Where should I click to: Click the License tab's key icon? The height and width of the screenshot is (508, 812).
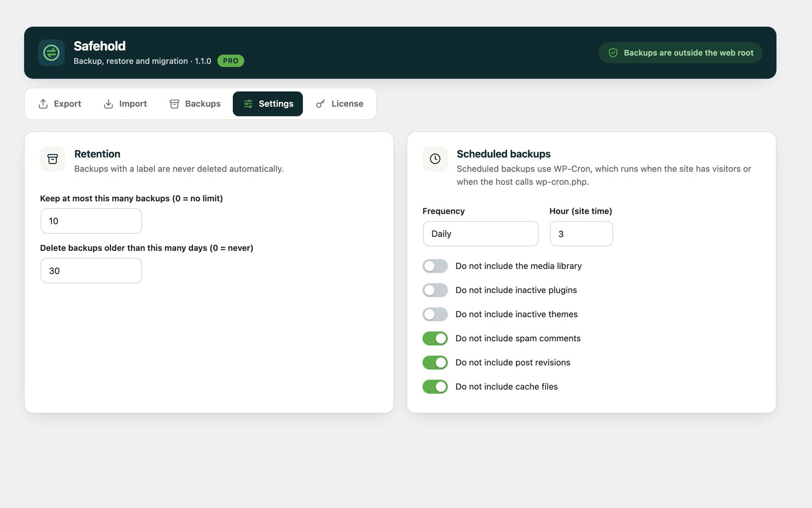coord(321,104)
